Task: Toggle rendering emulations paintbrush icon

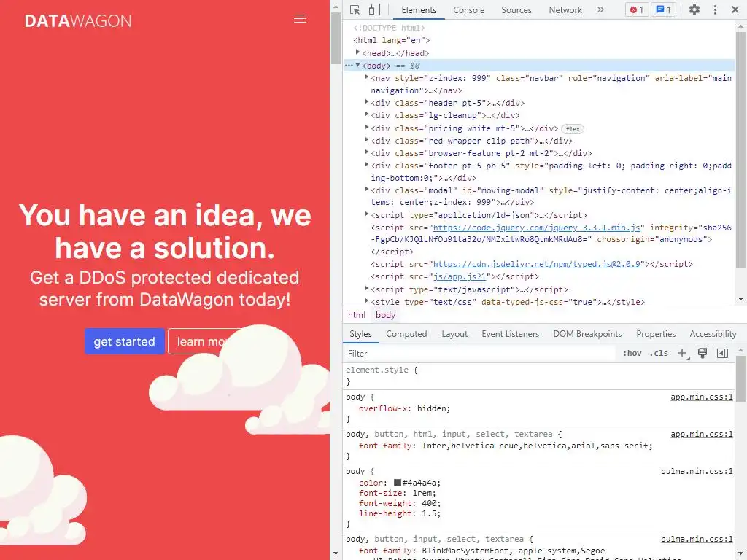Action: coord(703,354)
